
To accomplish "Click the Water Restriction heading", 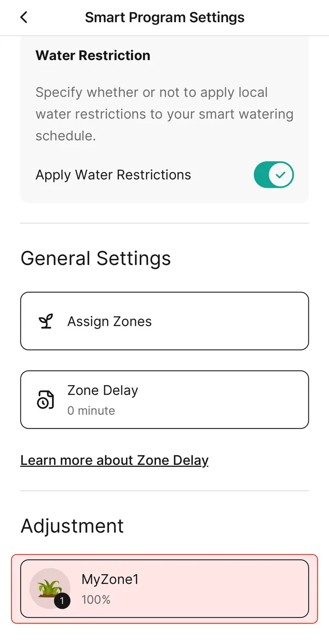I will tap(93, 55).
